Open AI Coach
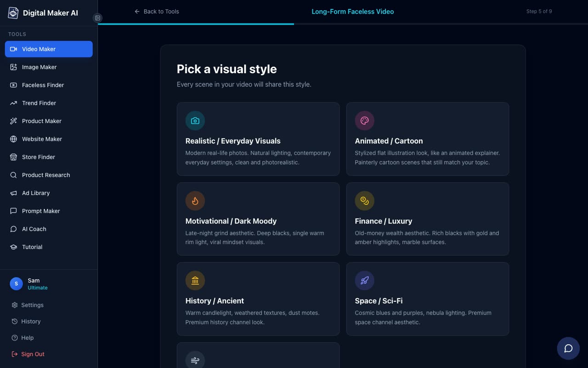Screen dimensions: 588x368 pyautogui.click(x=49, y=229)
